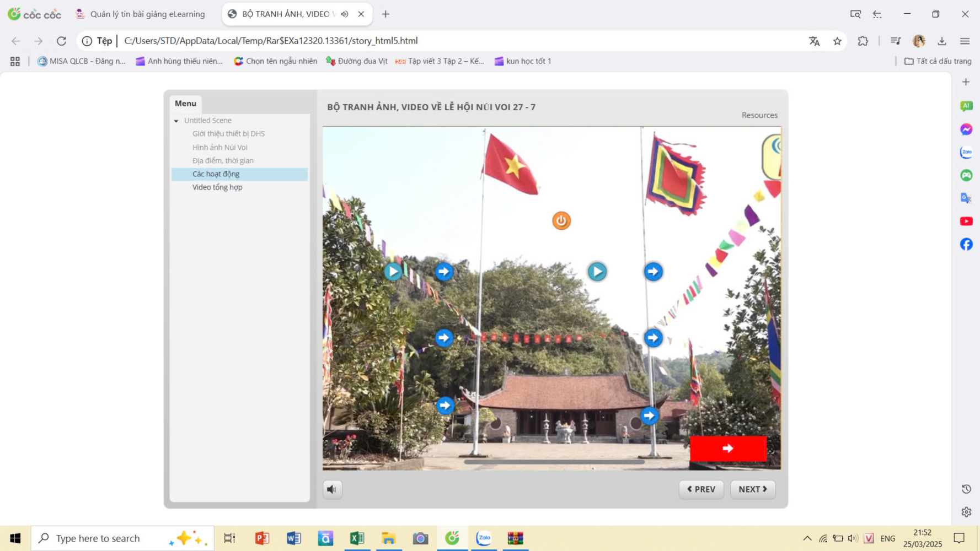Show hidden system tray icons

807,538
